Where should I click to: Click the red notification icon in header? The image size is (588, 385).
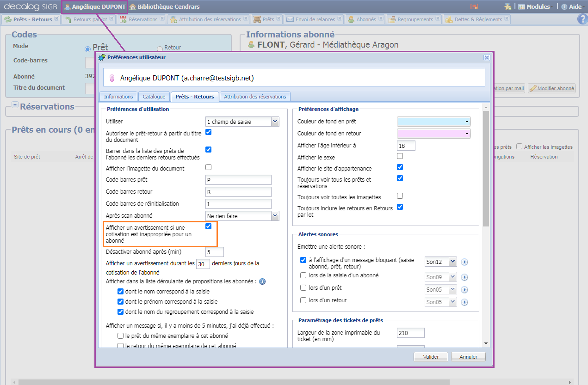click(x=473, y=7)
